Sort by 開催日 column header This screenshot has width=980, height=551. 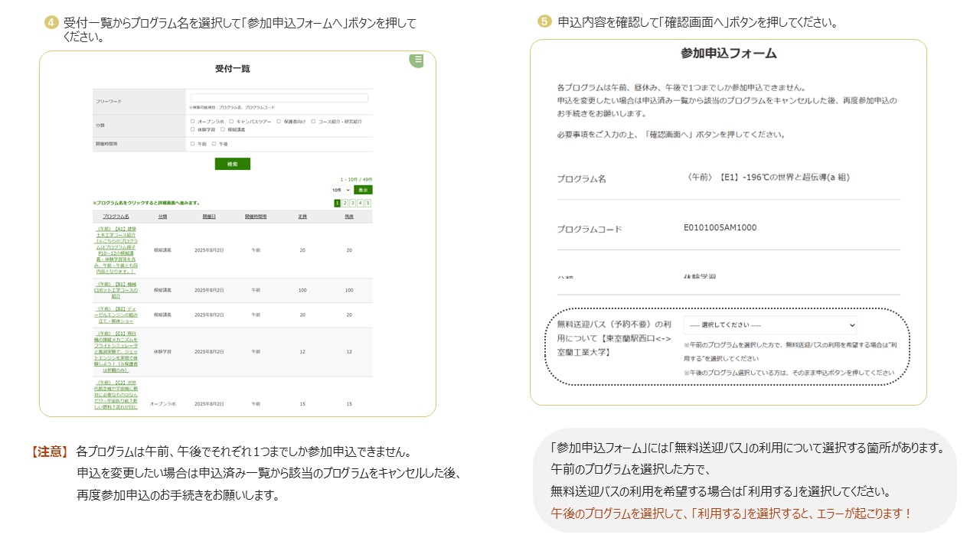click(209, 217)
